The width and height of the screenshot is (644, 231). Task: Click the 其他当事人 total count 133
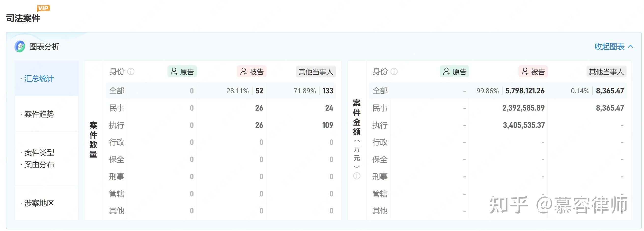327,91
